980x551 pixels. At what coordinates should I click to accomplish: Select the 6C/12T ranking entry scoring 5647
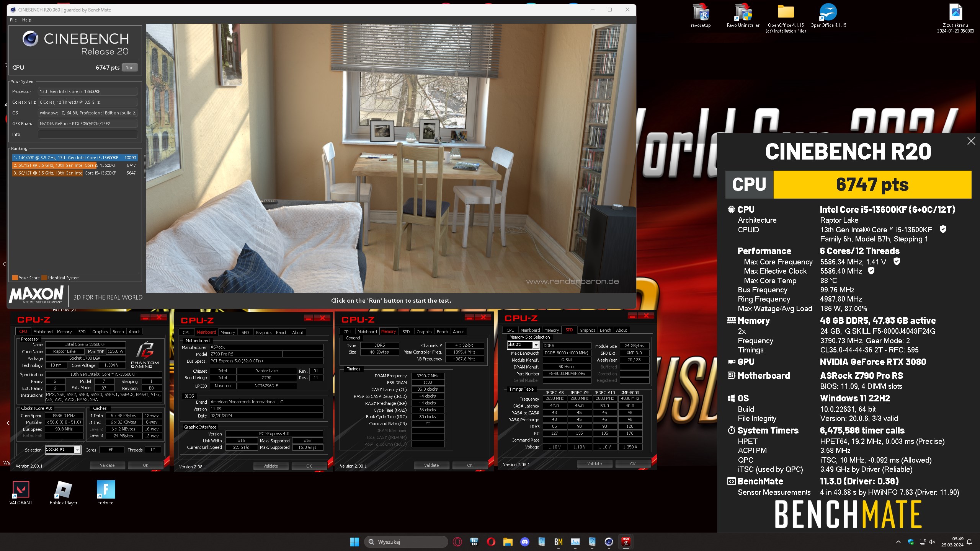coord(74,173)
